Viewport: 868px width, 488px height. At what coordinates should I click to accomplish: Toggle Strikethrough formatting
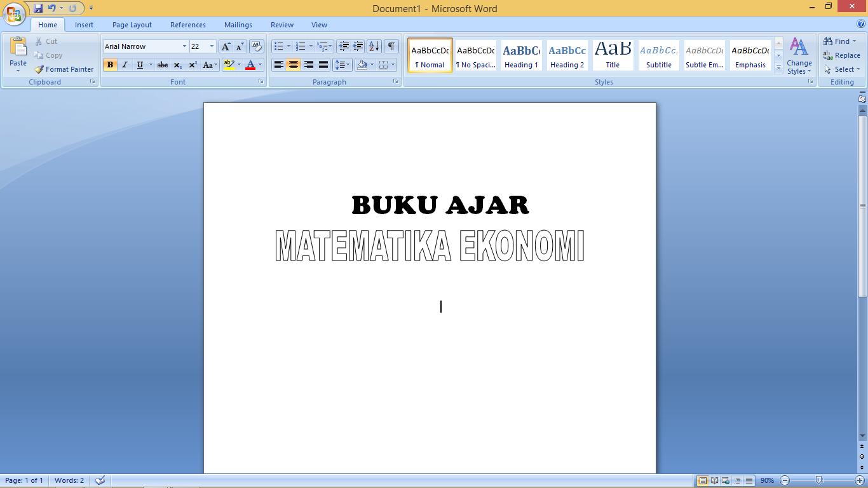tap(163, 65)
